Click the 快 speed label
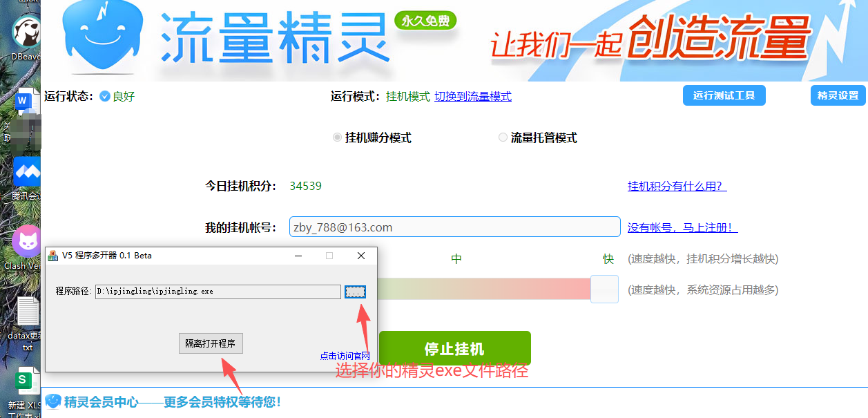This screenshot has width=868, height=418. 608,258
